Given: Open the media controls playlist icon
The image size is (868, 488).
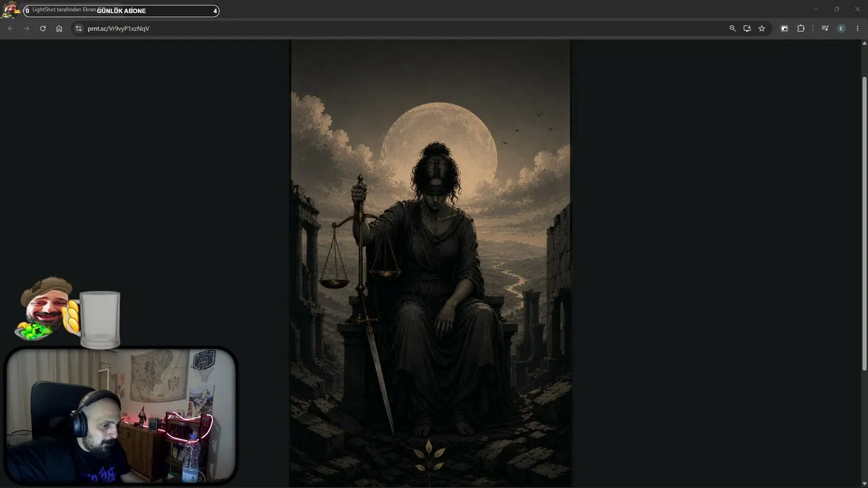Looking at the screenshot, I should (x=825, y=28).
